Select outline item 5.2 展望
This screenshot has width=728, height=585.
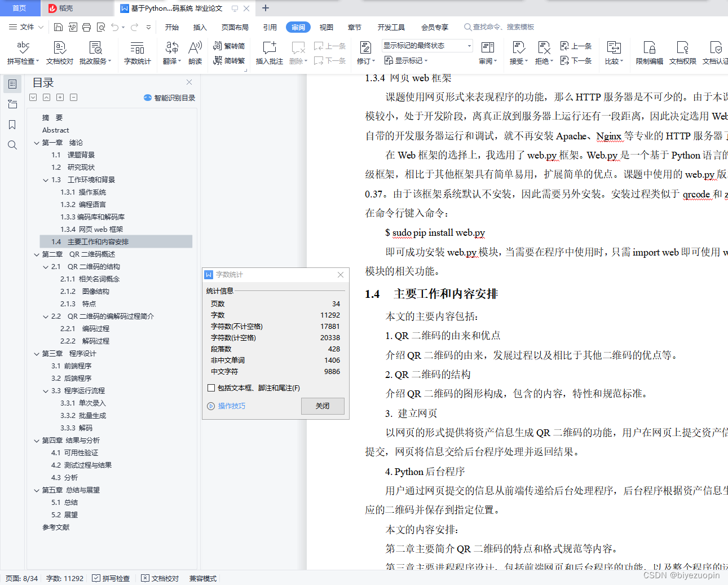pos(64,515)
